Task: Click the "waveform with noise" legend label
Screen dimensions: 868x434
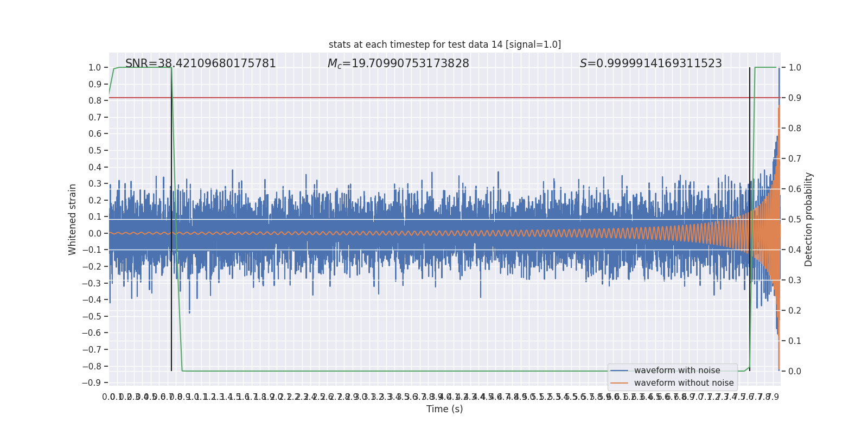Action: pos(677,371)
